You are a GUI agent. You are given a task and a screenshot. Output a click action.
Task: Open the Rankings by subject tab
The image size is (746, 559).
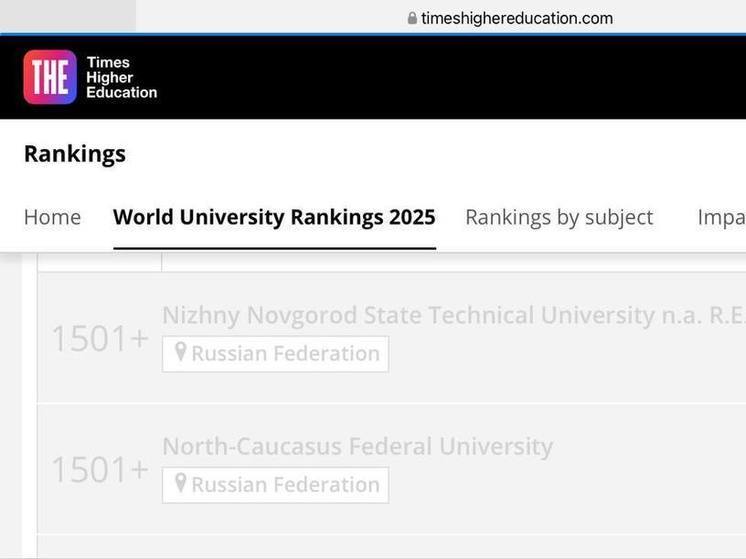click(559, 217)
